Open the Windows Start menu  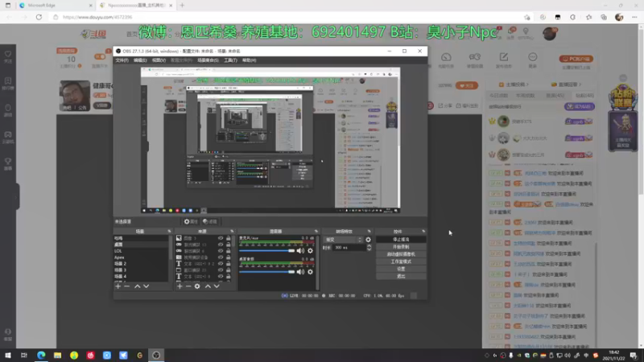(x=8, y=355)
